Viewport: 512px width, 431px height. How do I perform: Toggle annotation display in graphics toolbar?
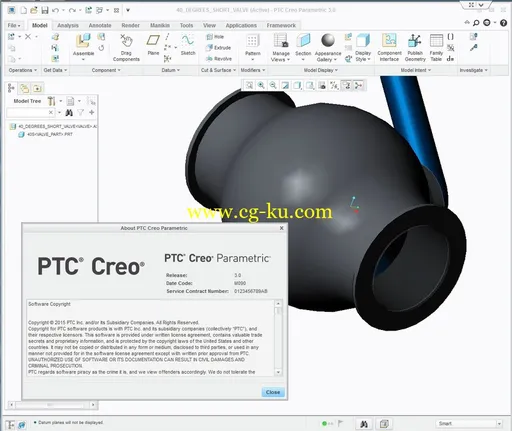347,85
